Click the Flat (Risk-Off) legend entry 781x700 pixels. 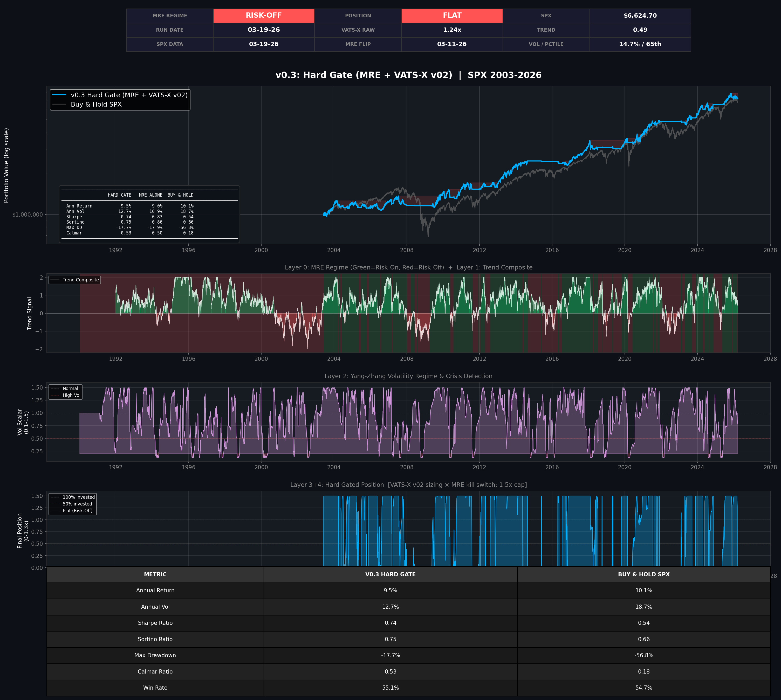point(77,511)
